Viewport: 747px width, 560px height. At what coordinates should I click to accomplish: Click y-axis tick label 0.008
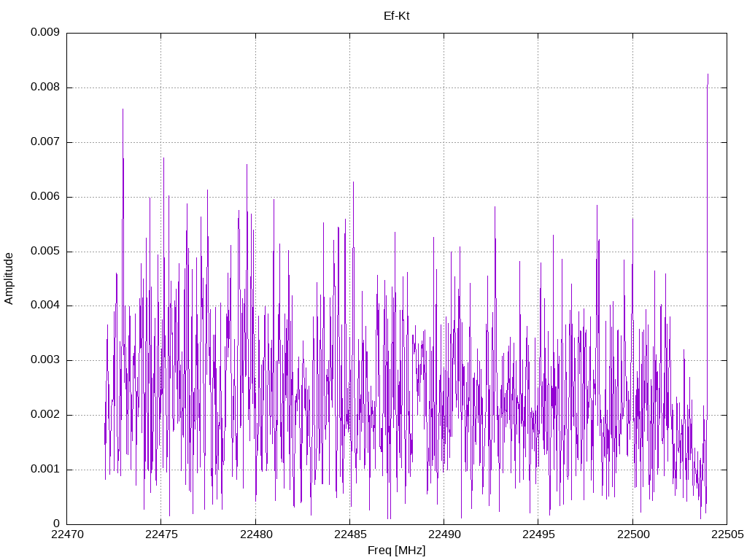[x=45, y=87]
